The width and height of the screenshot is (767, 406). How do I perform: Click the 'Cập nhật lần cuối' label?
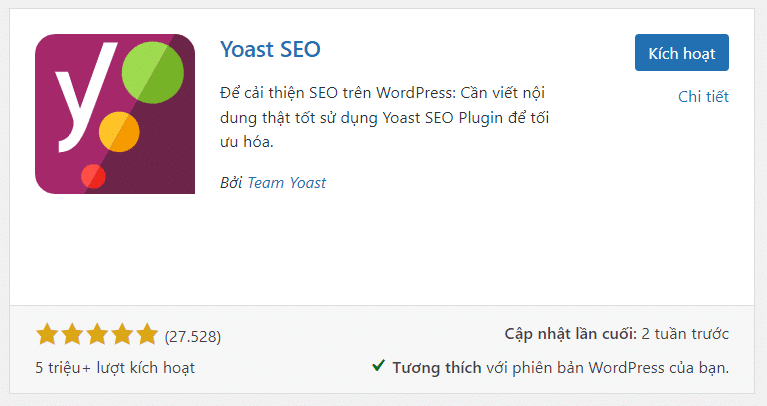571,334
